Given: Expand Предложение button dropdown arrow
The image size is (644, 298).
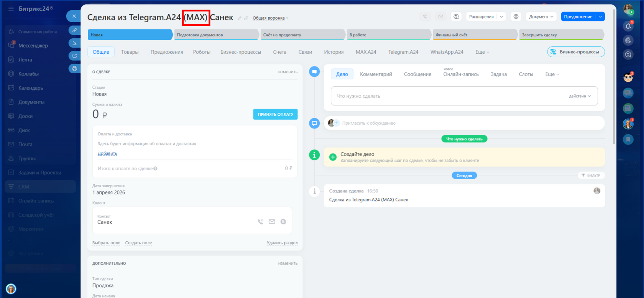Looking at the screenshot, I should coord(601,16).
